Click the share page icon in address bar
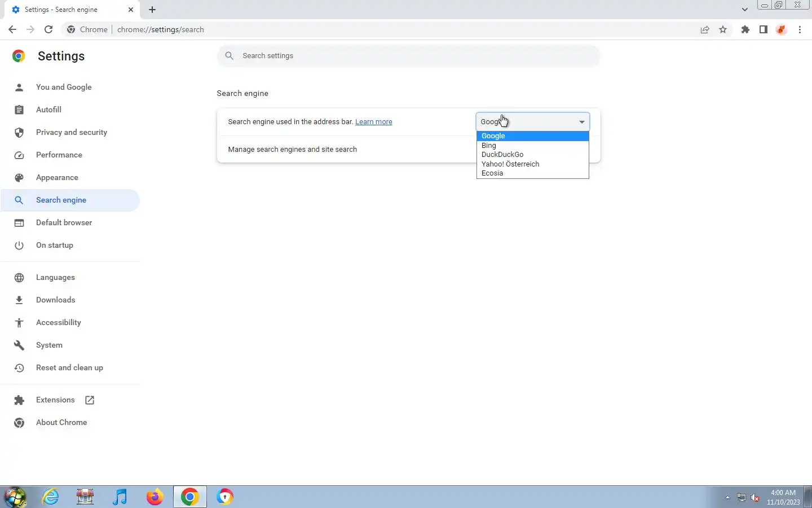812x508 pixels. point(705,29)
